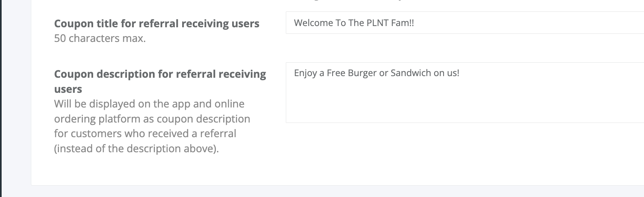Click the '50 characters max.' hint text

[x=100, y=39]
